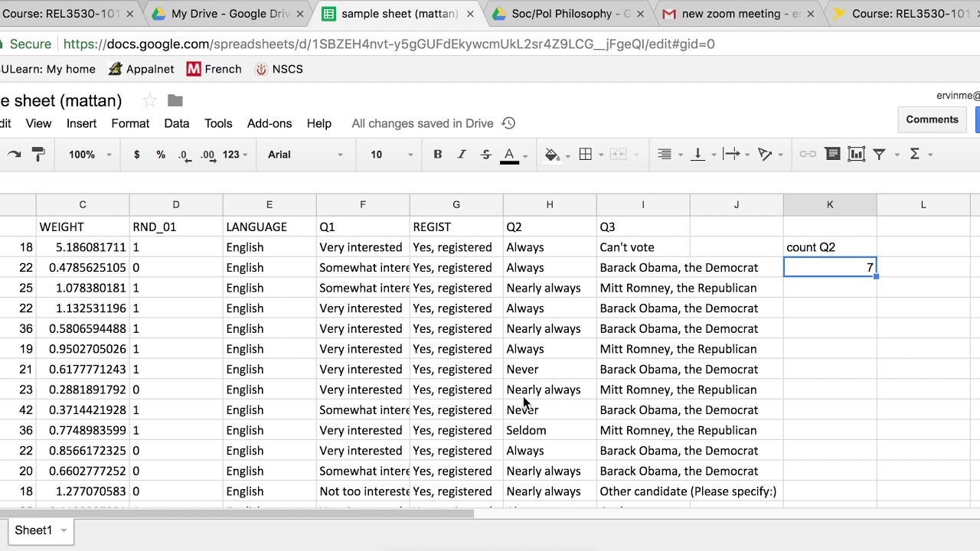Expand the filter views dropdown arrow
Screen dimensions: 980x551
coord(897,155)
